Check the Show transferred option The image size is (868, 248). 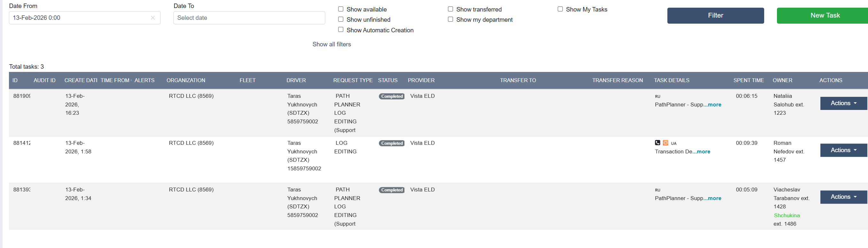click(x=450, y=9)
